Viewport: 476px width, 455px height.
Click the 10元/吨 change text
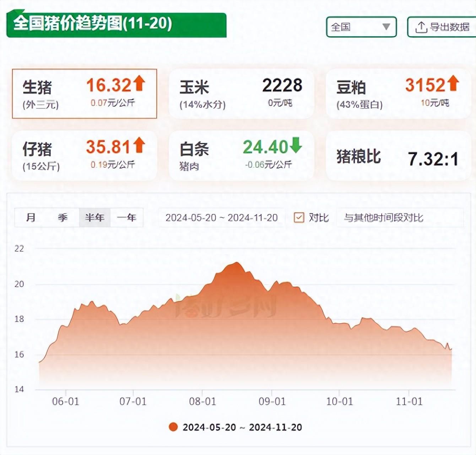435,103
